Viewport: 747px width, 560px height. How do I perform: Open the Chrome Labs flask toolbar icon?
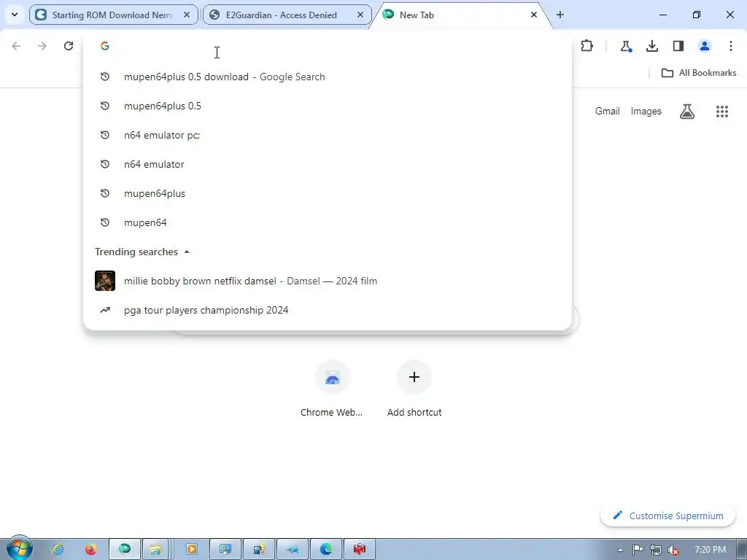625,46
